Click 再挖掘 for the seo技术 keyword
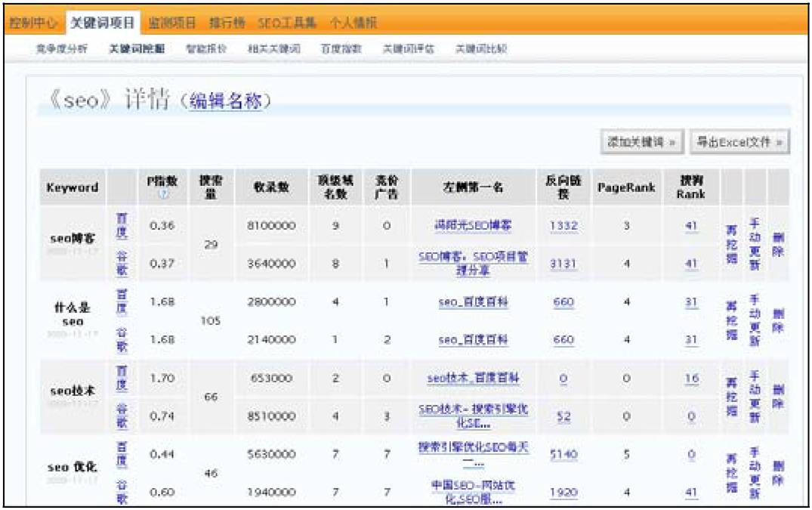812x510 pixels. 731,397
